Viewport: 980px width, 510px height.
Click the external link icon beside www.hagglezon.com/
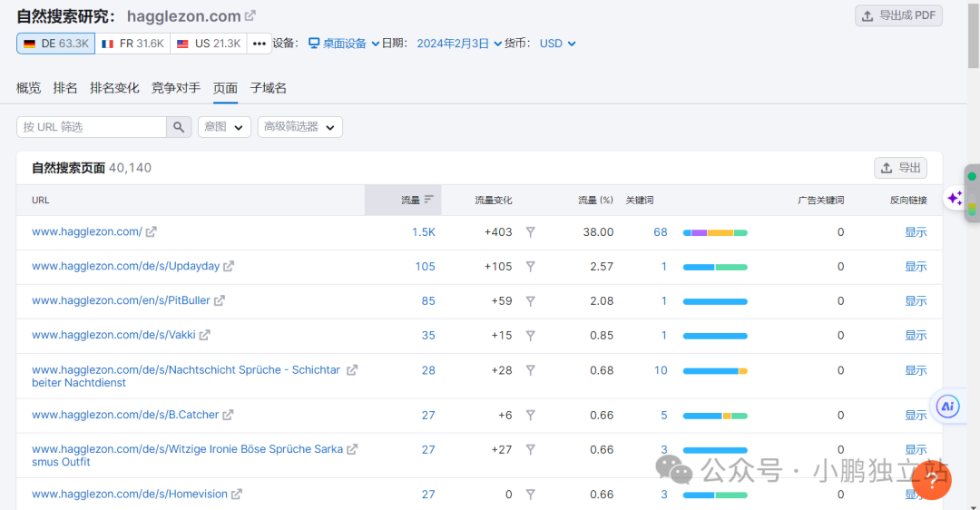152,232
